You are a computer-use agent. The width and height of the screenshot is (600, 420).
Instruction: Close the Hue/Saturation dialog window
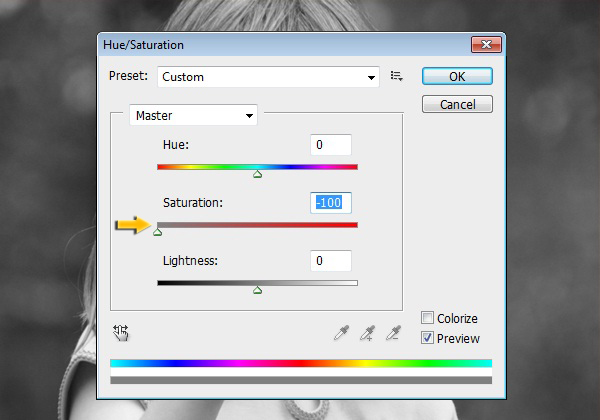486,45
